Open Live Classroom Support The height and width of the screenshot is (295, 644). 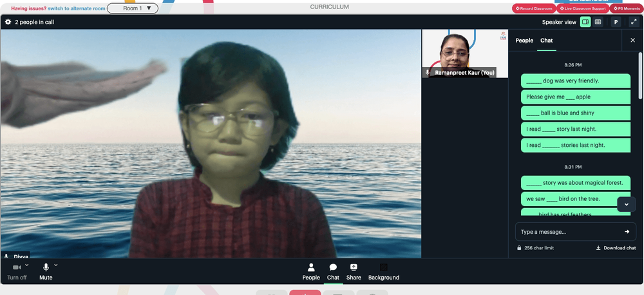pos(582,8)
